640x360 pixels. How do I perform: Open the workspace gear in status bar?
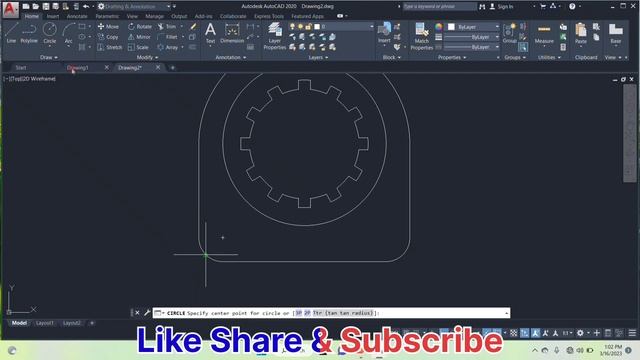click(x=580, y=333)
